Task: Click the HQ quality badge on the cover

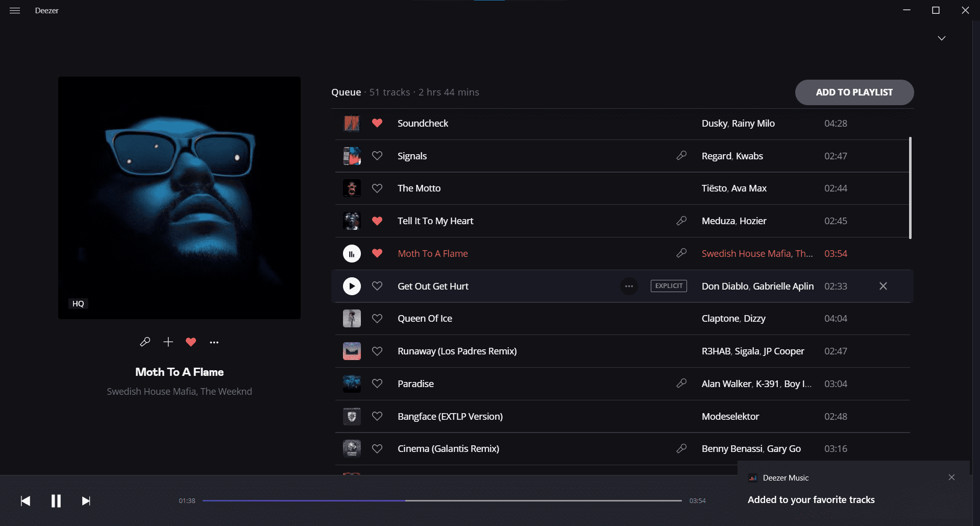Action: coord(78,304)
